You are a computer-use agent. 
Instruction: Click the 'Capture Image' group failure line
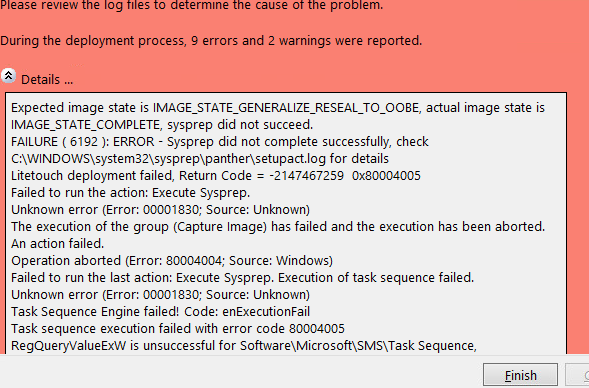tap(278, 227)
